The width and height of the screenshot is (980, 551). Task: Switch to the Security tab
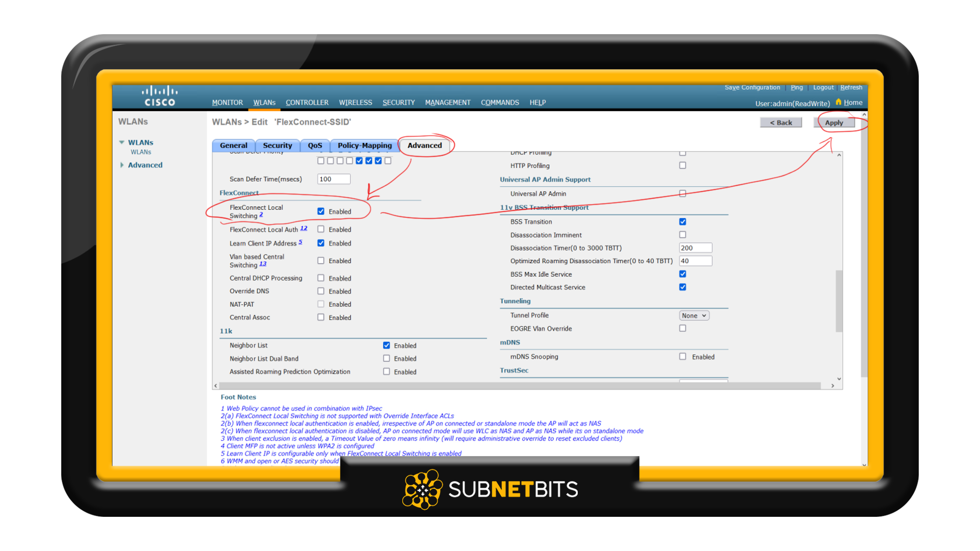tap(277, 145)
